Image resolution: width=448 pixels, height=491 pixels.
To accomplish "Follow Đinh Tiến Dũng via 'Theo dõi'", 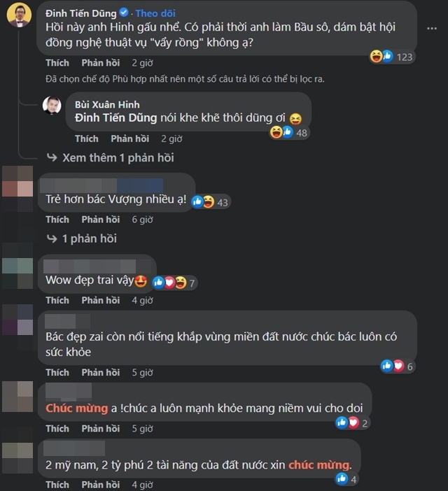I will point(155,13).
